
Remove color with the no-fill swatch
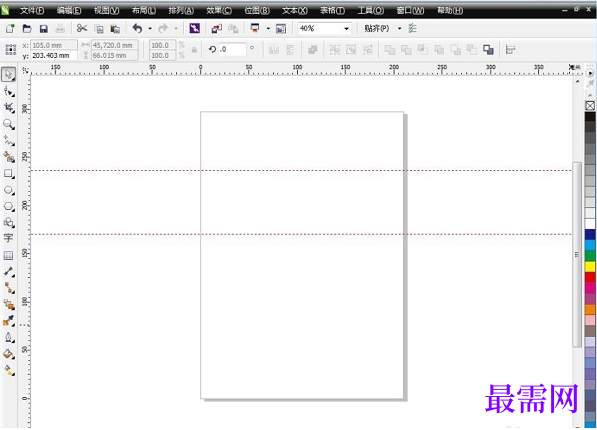590,106
